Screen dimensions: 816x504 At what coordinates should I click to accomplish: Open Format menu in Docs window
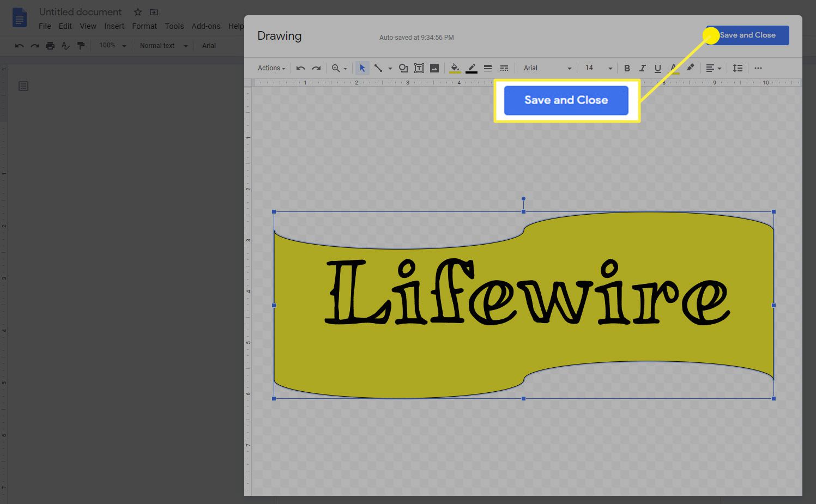(x=144, y=26)
